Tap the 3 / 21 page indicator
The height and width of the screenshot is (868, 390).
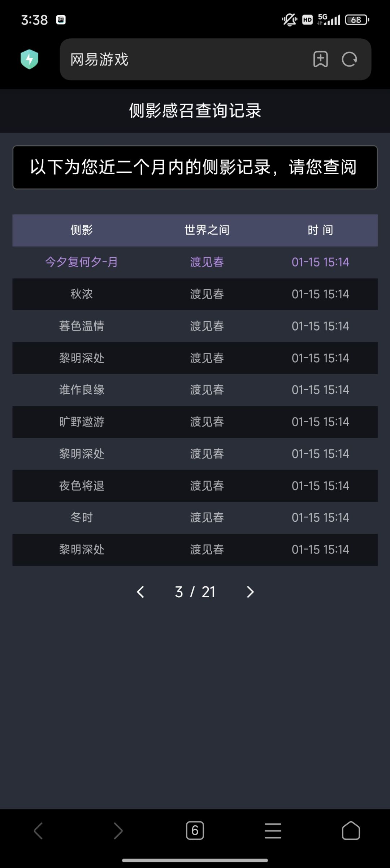click(195, 592)
